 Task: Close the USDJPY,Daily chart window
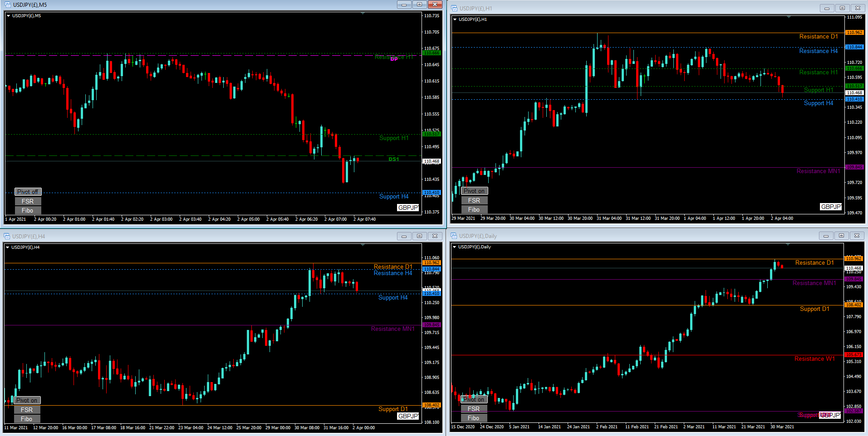[x=857, y=236]
